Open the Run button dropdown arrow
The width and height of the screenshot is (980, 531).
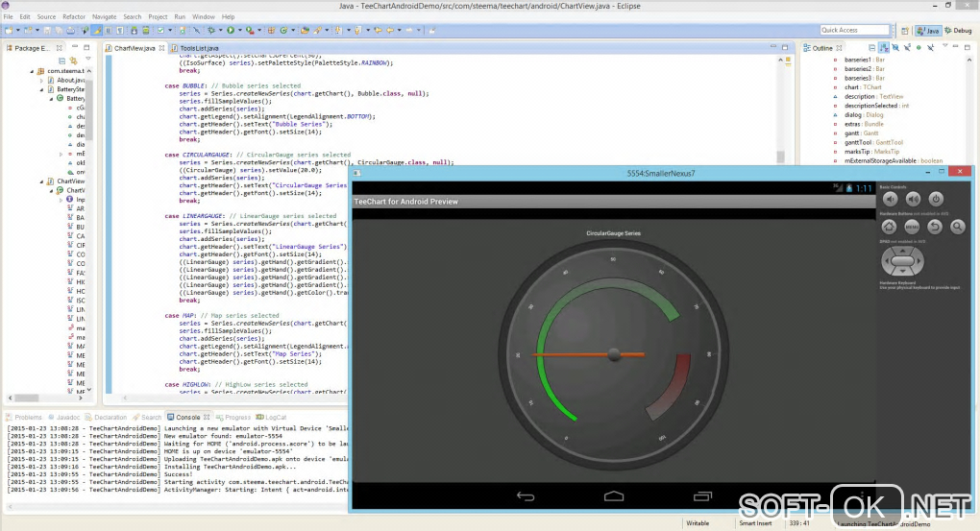(239, 31)
